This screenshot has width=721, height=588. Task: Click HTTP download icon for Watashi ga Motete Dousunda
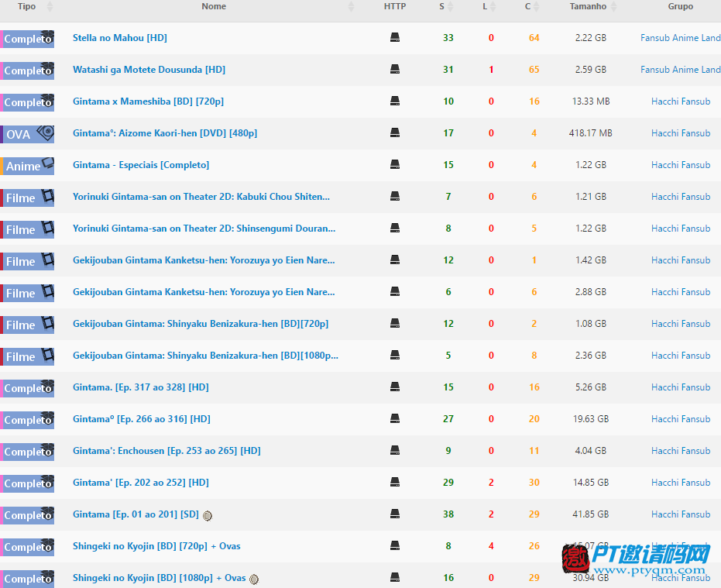[394, 70]
